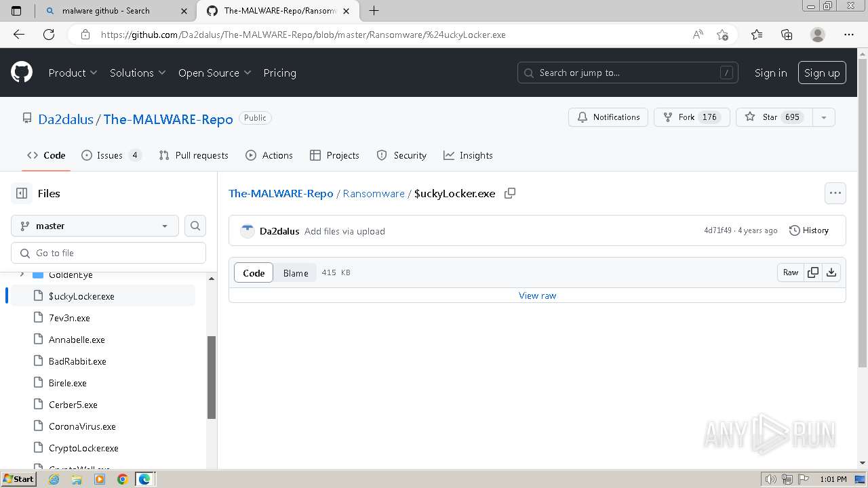Image resolution: width=868 pixels, height=488 pixels.
Task: Launch media player from taskbar
Action: tap(100, 479)
